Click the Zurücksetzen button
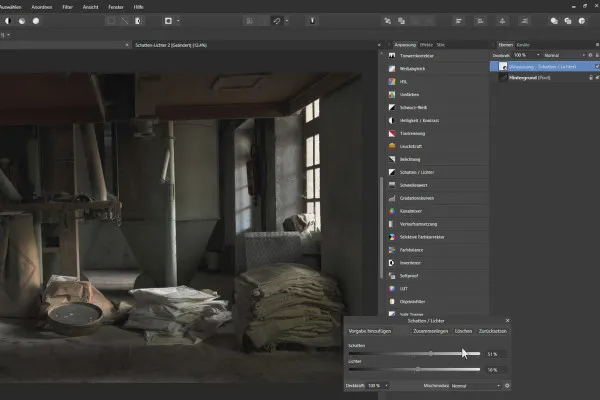The height and width of the screenshot is (400, 600). [492, 330]
